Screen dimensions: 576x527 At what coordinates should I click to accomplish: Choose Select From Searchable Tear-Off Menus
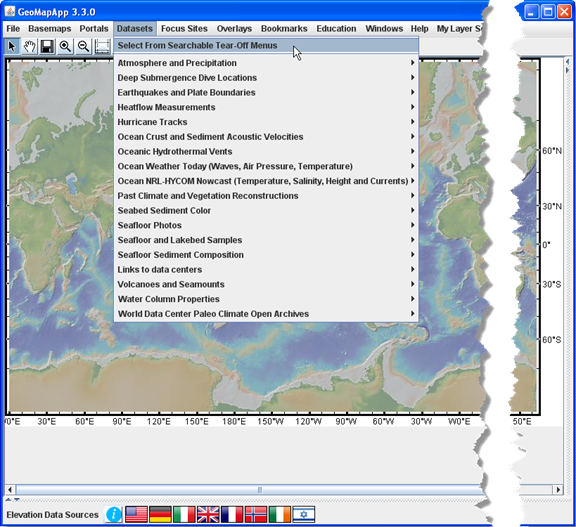266,46
